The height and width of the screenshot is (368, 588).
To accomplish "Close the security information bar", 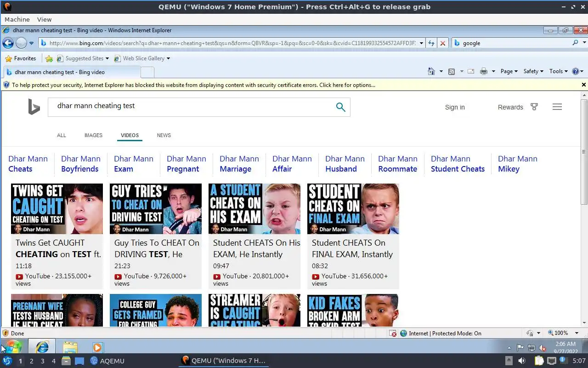I will click(x=584, y=85).
